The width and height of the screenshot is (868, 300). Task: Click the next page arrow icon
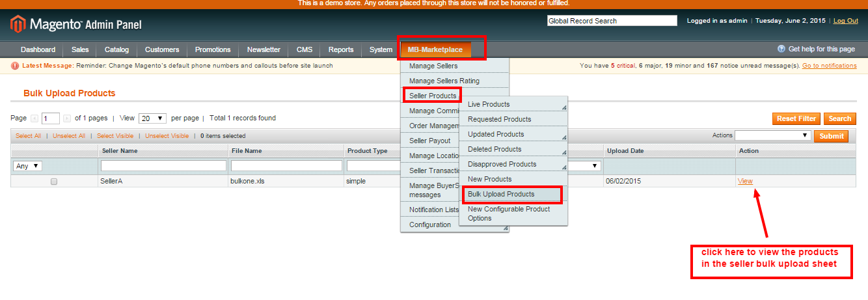pos(67,118)
